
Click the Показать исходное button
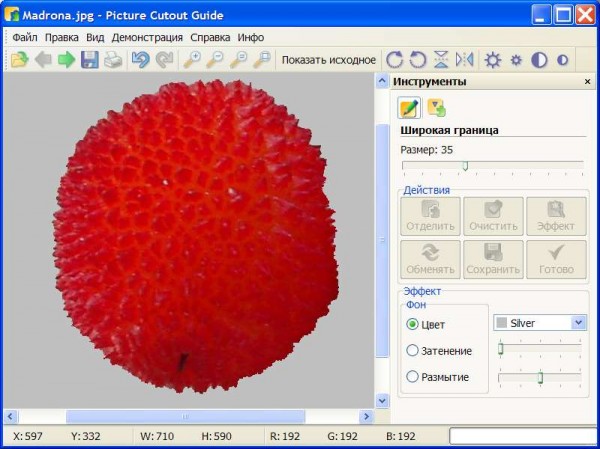click(328, 60)
